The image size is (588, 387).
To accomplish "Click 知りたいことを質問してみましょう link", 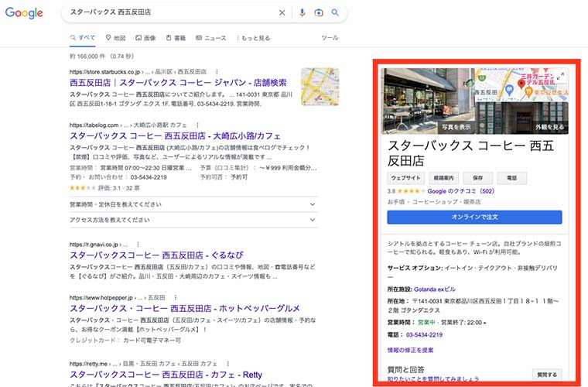I will tap(433, 378).
